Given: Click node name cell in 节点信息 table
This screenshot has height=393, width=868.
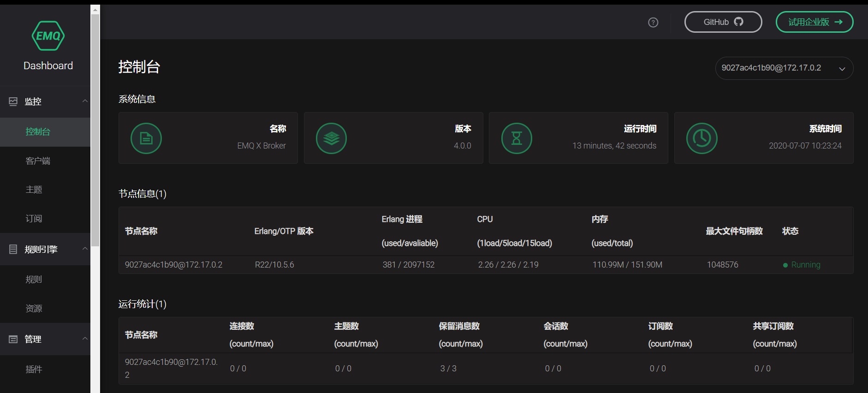Looking at the screenshot, I should (174, 265).
